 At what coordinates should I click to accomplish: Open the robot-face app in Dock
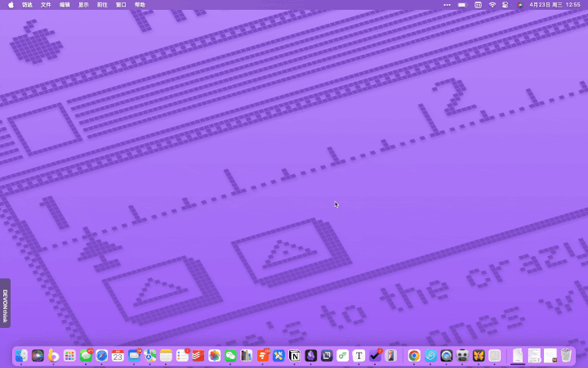[x=462, y=356]
